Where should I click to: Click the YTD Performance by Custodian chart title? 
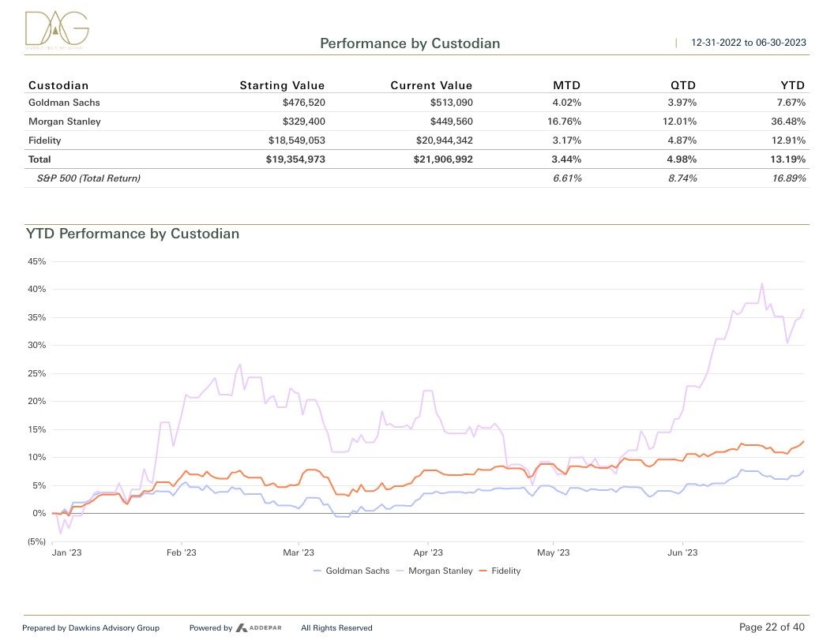point(133,234)
